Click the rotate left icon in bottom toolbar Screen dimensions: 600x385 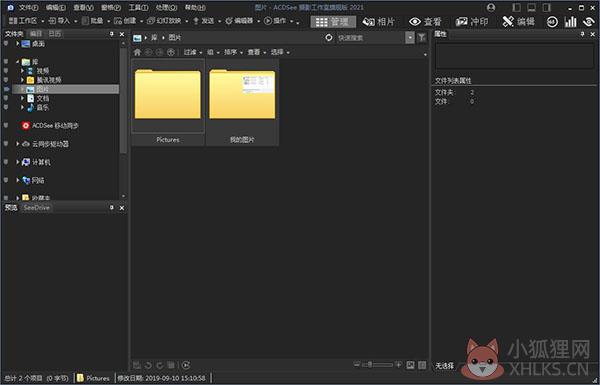148,365
